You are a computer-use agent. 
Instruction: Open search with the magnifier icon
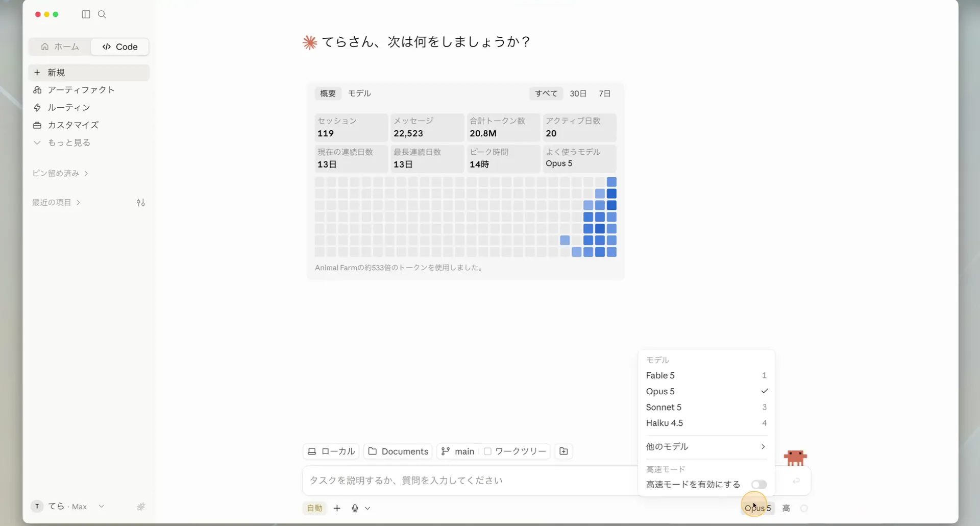point(102,14)
